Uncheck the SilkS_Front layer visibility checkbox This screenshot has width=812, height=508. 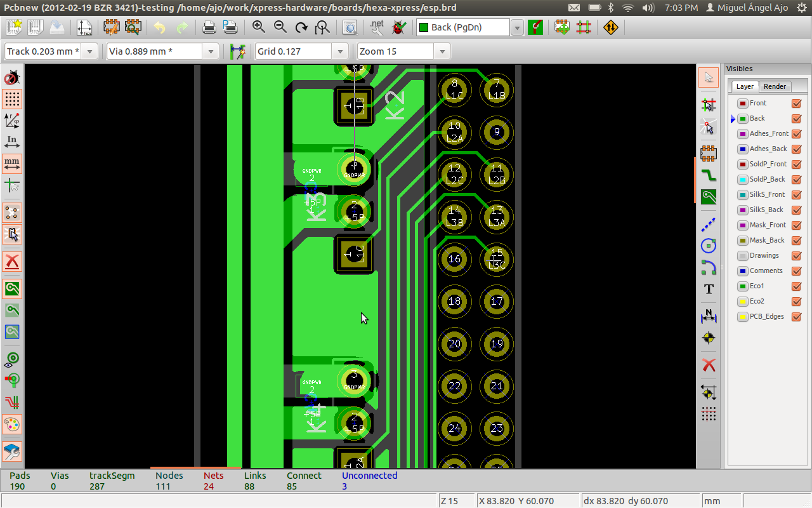click(796, 195)
